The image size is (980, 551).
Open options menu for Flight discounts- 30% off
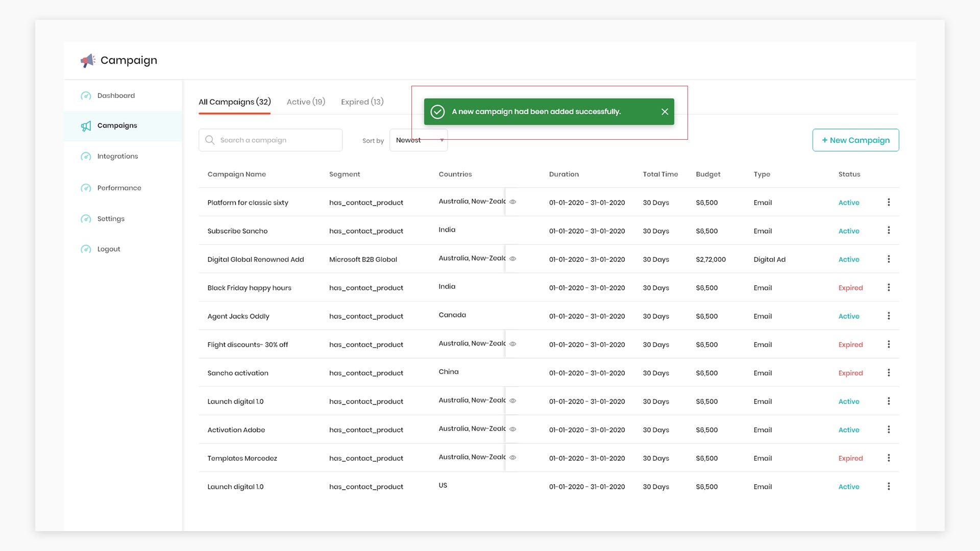(889, 344)
